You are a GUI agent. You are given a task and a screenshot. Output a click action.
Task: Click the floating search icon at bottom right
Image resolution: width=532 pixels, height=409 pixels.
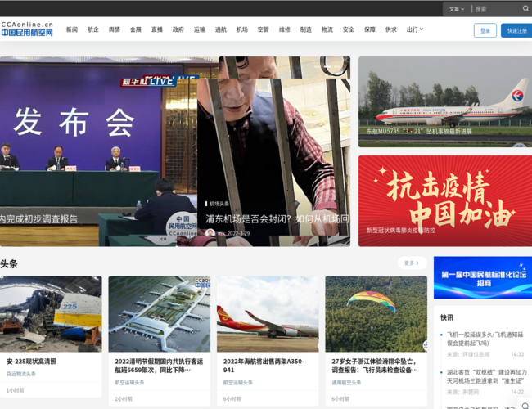(x=525, y=405)
